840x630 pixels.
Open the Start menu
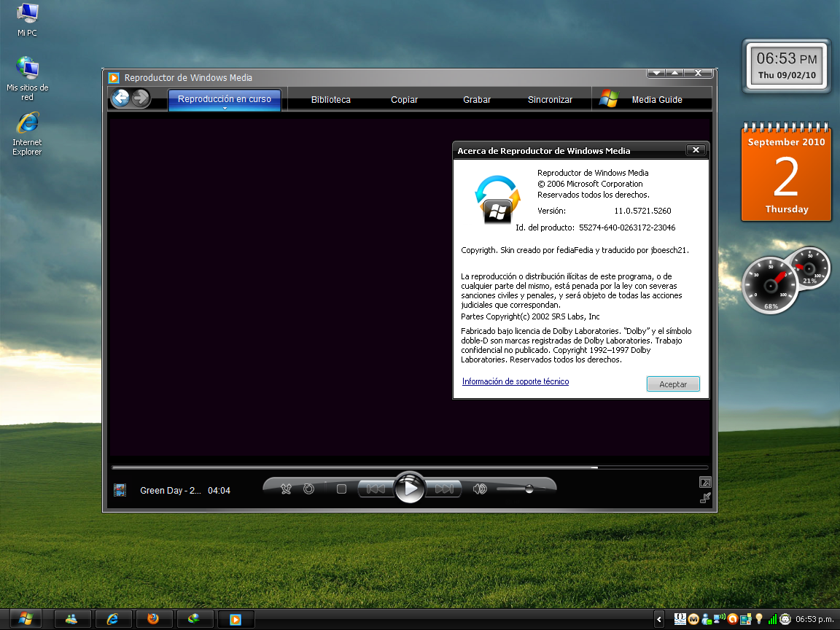pyautogui.click(x=26, y=619)
